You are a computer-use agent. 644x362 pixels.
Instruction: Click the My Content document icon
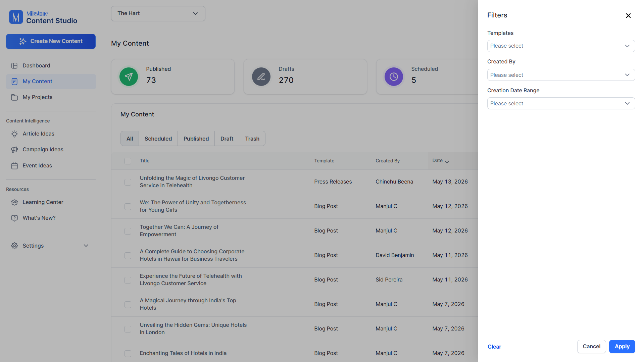(14, 82)
